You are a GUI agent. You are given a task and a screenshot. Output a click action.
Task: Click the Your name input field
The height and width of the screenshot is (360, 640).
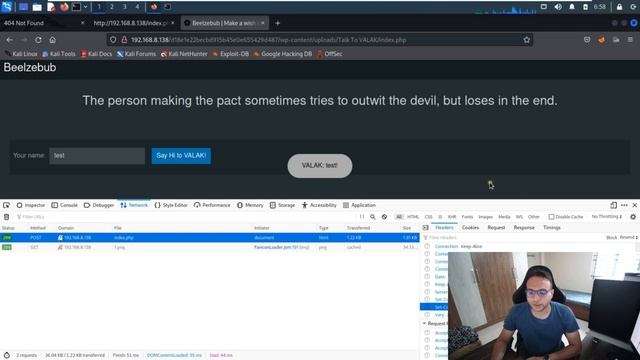[97, 156]
